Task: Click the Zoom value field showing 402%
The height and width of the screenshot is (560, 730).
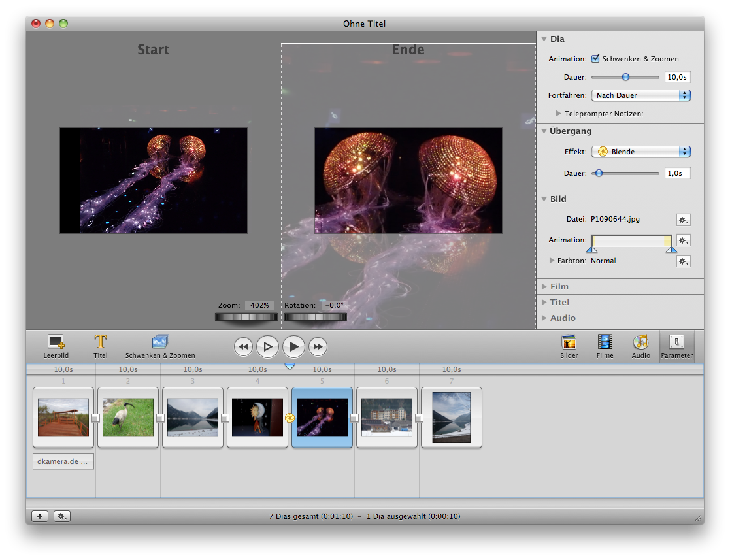Action: pyautogui.click(x=259, y=305)
